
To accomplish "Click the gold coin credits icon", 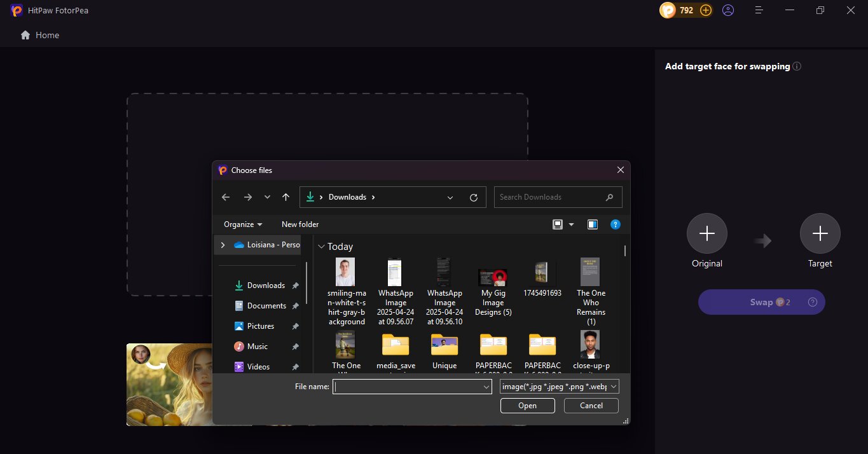I will click(667, 10).
